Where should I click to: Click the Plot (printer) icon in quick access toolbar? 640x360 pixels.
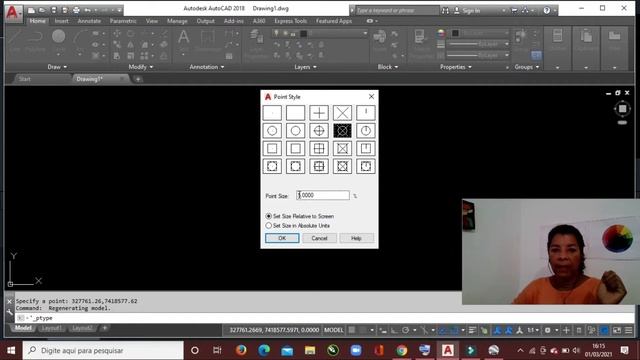(x=76, y=10)
